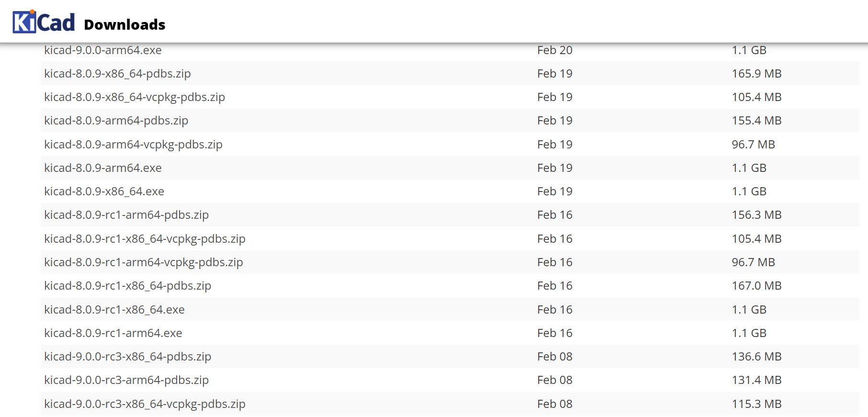
Task: Select kicad-8.0.9-rc1-x86_64-vcpkg-pdbs.zip
Action: [145, 239]
